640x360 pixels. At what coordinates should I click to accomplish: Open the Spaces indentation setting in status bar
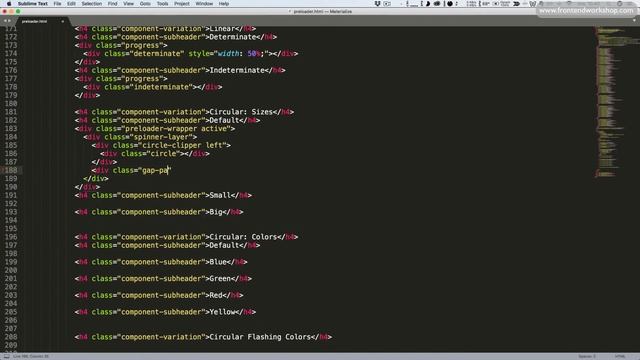(x=587, y=356)
